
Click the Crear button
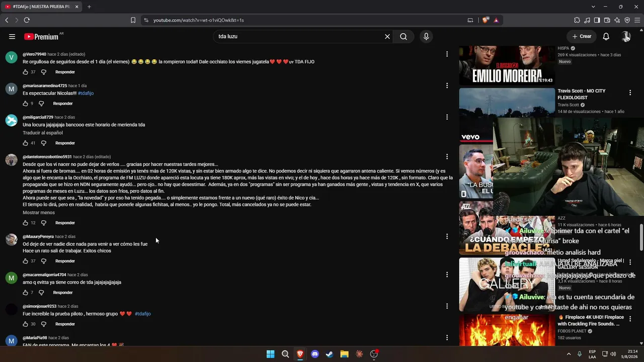coord(582,36)
